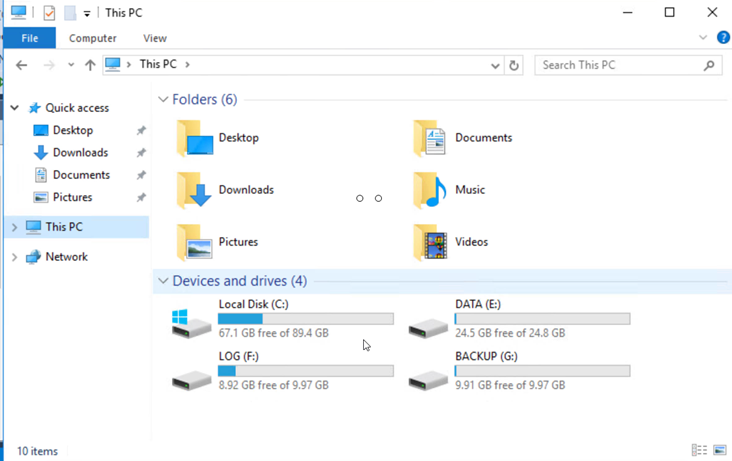Collapse the Folders (6) group
732x461 pixels.
(163, 99)
